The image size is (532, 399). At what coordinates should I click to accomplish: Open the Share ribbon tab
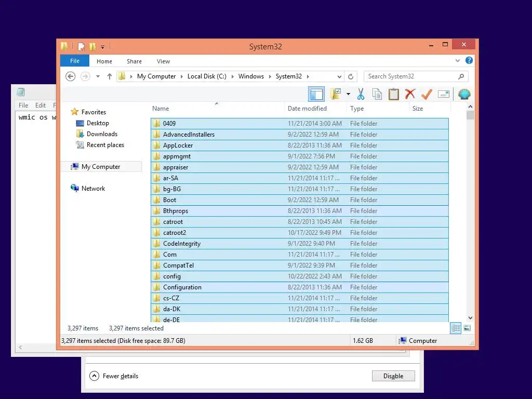click(134, 61)
